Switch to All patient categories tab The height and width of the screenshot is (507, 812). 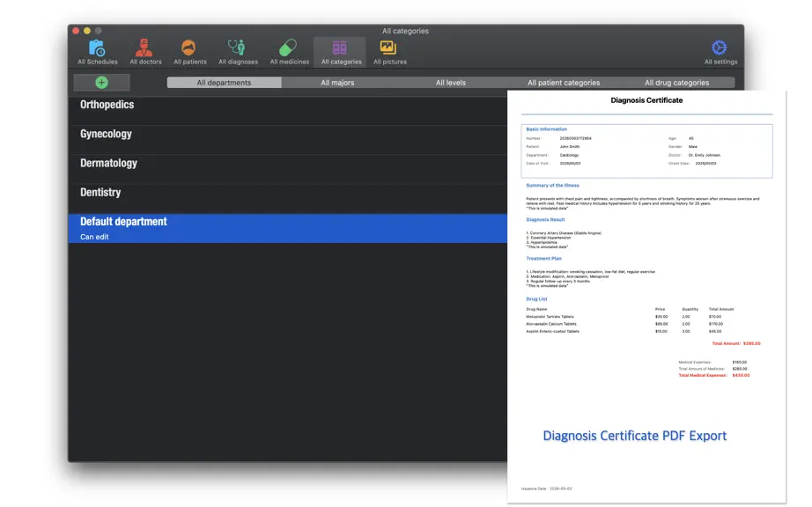click(x=564, y=82)
